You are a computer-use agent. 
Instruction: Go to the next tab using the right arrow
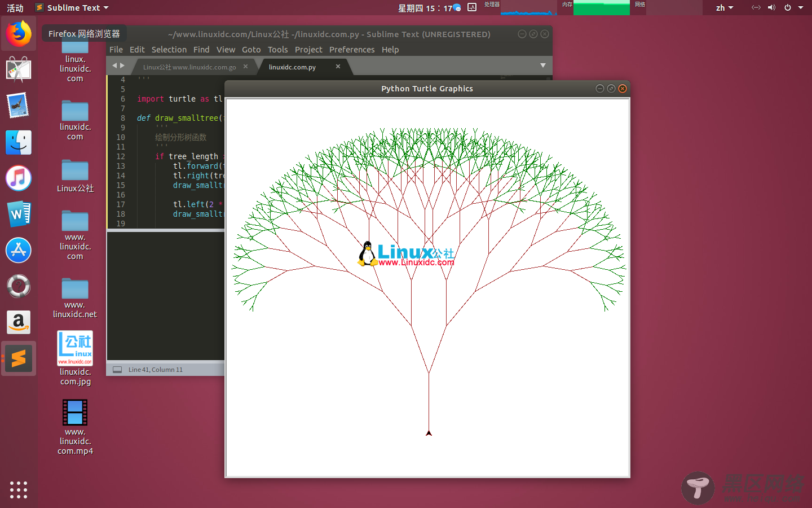tap(122, 65)
